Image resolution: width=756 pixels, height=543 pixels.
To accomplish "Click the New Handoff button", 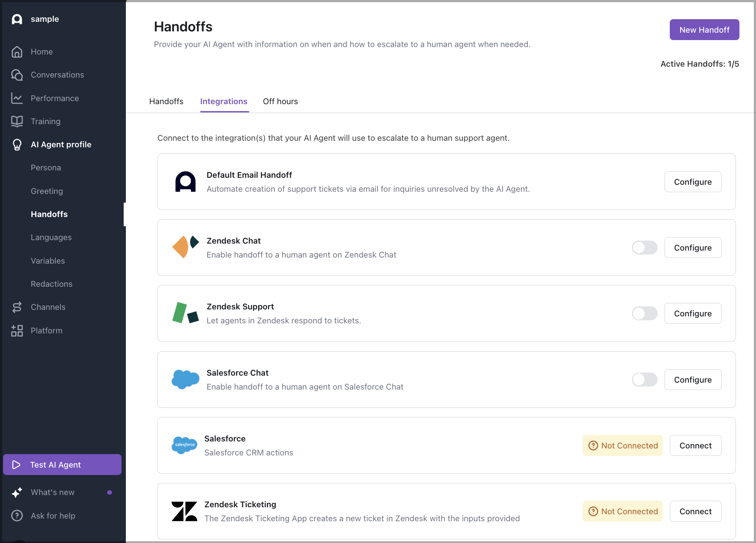I will point(704,30).
